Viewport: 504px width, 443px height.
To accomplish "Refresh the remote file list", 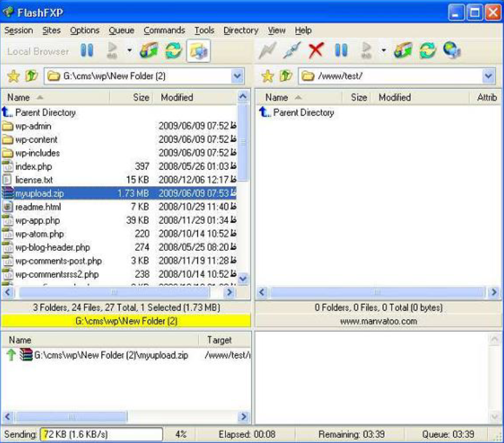I will [428, 50].
